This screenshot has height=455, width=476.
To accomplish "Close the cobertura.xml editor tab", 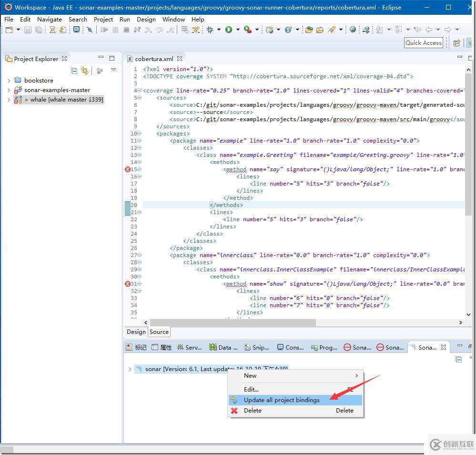I will pos(180,59).
